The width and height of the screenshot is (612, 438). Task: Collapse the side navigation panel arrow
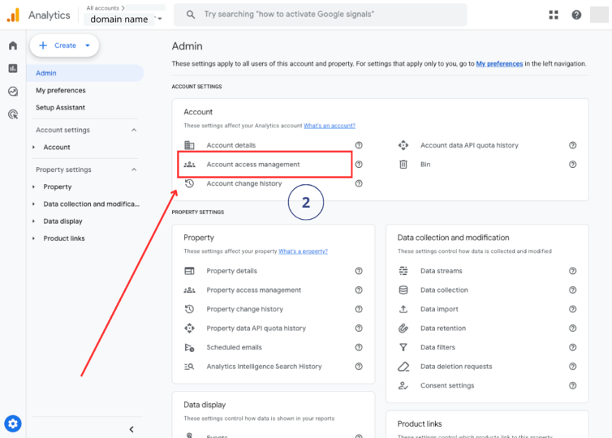coord(132,429)
